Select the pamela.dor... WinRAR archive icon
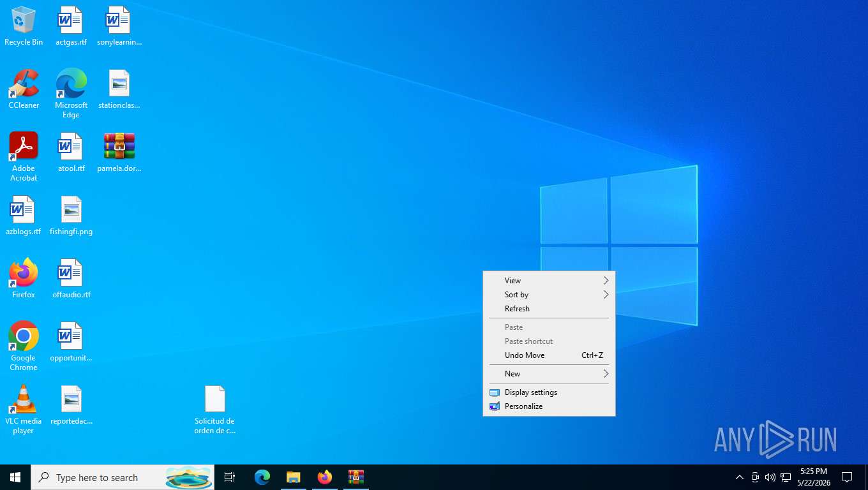Screen dimensions: 868x490 click(119, 152)
